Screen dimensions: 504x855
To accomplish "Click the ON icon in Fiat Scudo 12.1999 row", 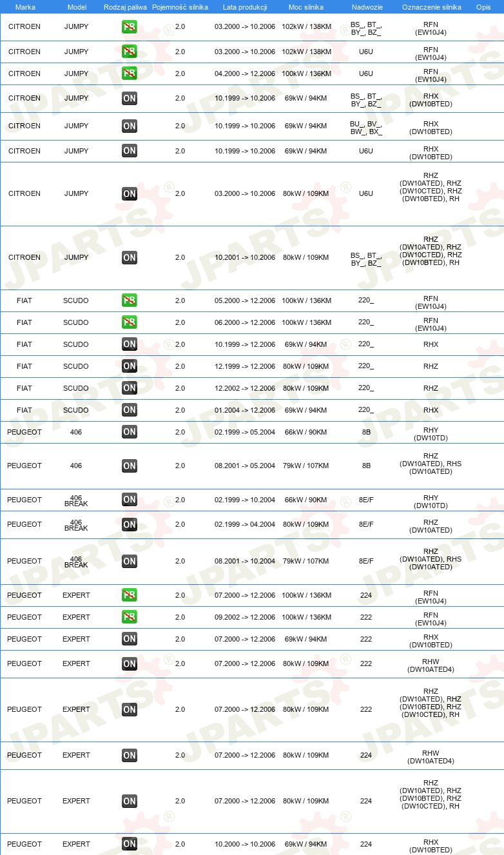I will [130, 366].
